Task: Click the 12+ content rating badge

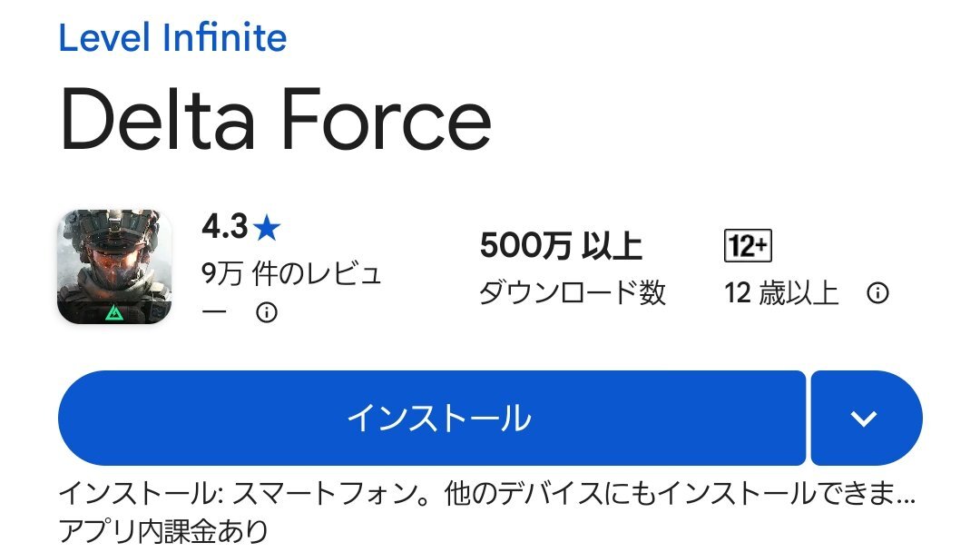Action: point(747,246)
